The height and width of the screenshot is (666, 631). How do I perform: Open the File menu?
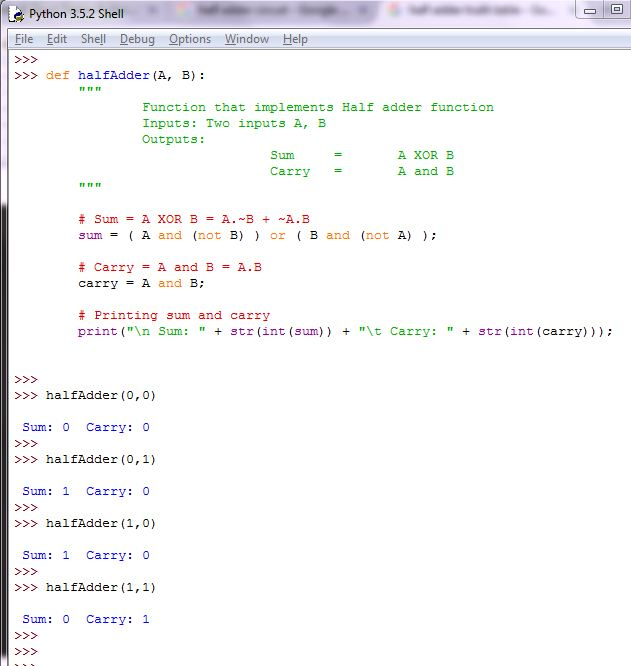click(x=24, y=39)
